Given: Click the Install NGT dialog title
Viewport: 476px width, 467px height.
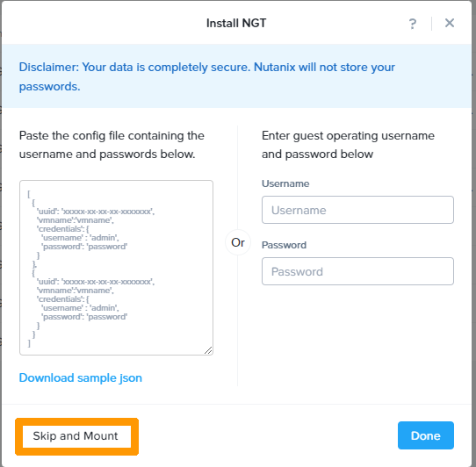Looking at the screenshot, I should [x=236, y=24].
